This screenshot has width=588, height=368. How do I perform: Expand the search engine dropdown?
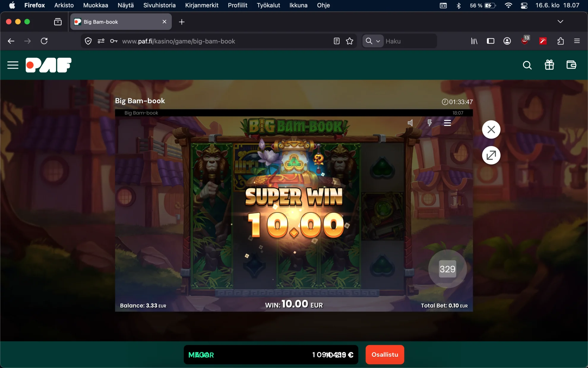click(x=373, y=41)
